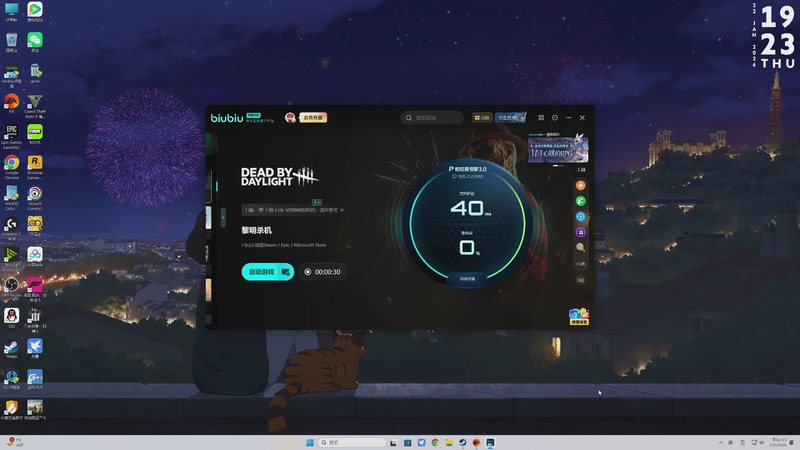
Task: Collapse the right sidebar tool list toggle
Action: pyautogui.click(x=582, y=169)
